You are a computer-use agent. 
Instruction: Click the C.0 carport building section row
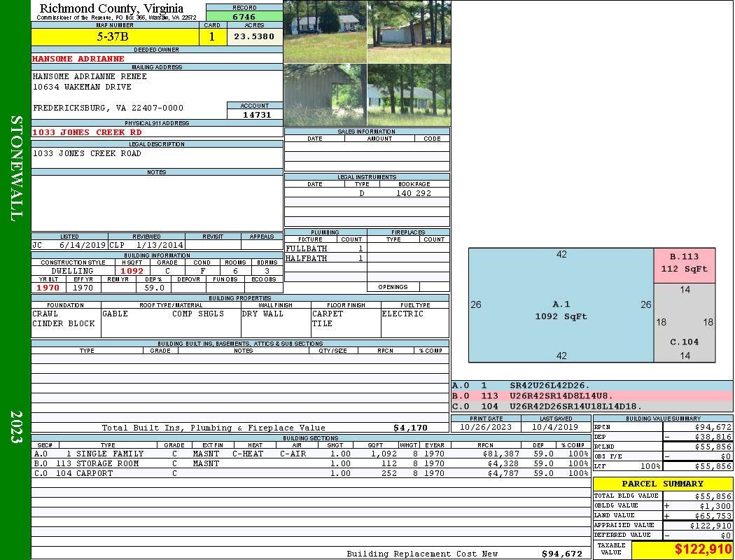[309, 473]
